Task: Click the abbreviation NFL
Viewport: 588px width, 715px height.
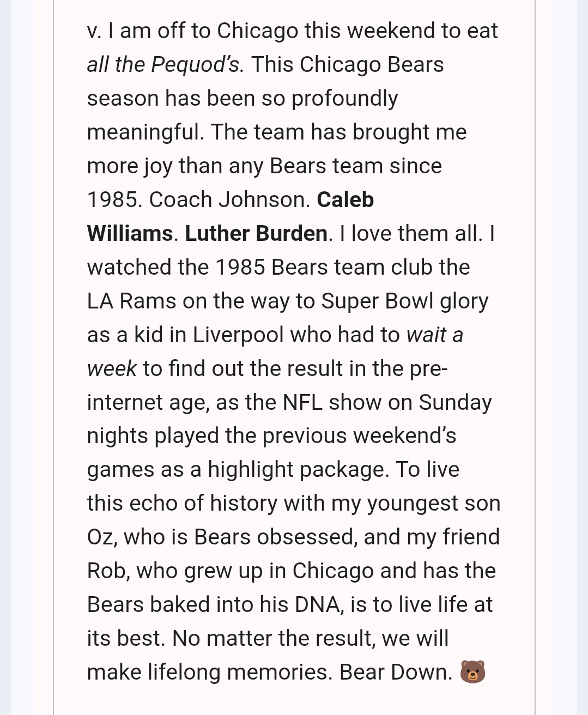Action: tap(302, 402)
